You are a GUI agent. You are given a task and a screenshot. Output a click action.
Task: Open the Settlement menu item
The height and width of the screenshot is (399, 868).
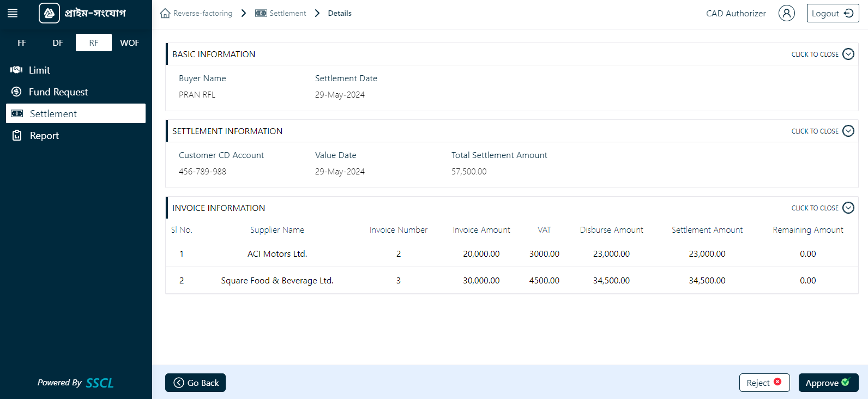[76, 113]
